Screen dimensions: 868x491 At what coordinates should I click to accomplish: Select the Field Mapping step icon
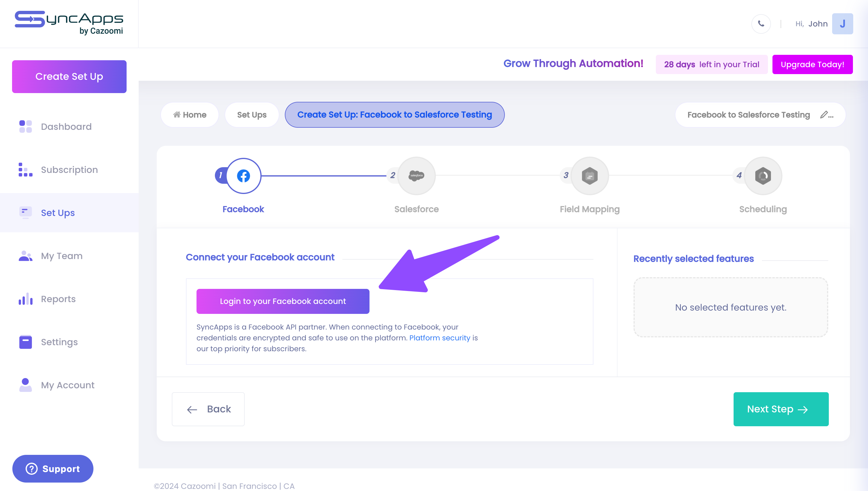pos(590,176)
